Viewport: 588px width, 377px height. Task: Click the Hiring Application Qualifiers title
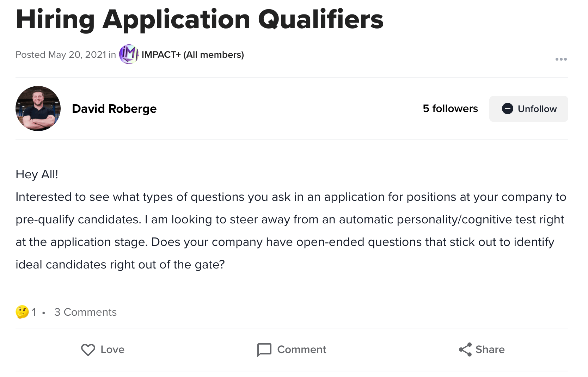point(200,19)
